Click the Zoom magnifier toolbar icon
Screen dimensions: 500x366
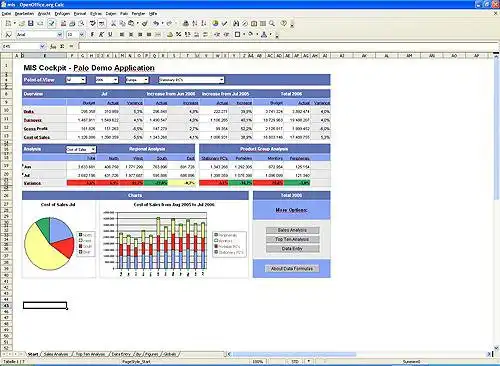pos(272,23)
